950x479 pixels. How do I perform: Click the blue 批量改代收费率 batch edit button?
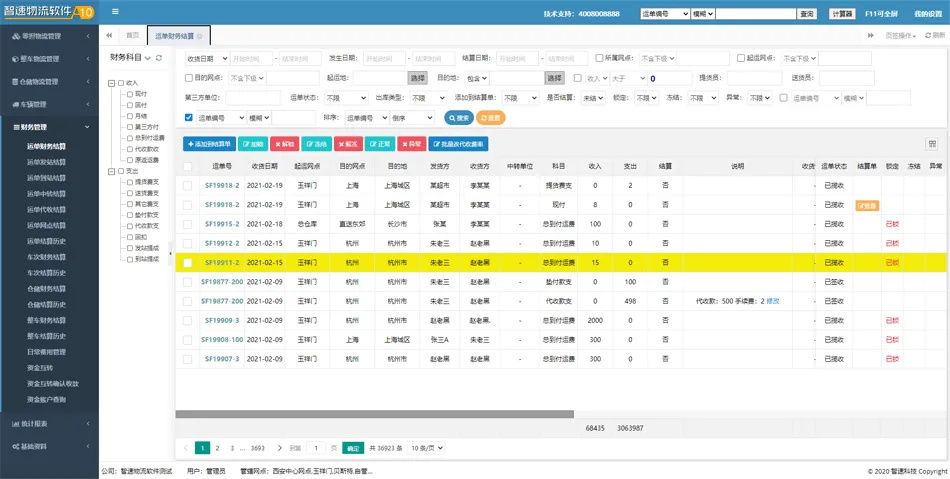coord(458,144)
